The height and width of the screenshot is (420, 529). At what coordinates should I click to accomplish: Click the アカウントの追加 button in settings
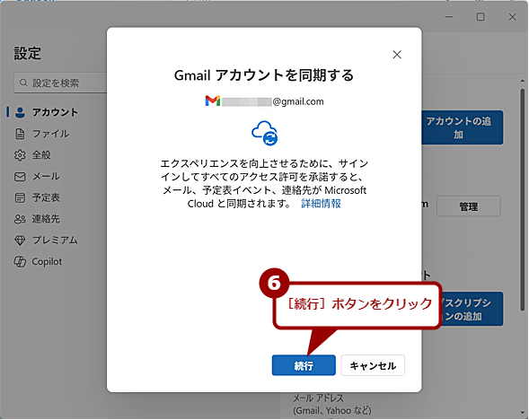pos(463,127)
